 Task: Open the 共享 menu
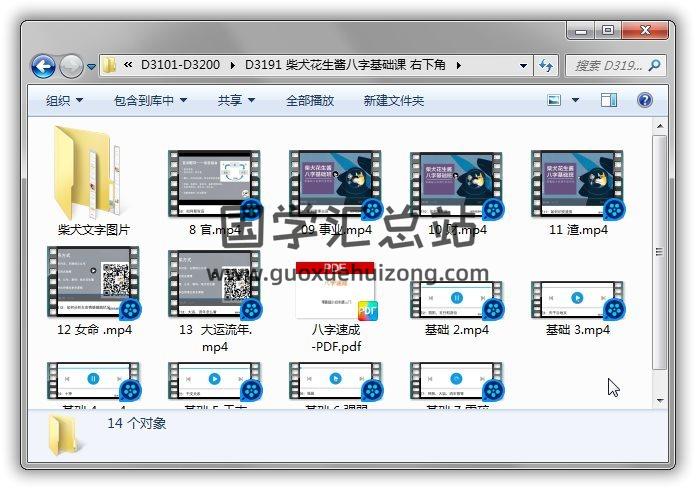point(236,101)
